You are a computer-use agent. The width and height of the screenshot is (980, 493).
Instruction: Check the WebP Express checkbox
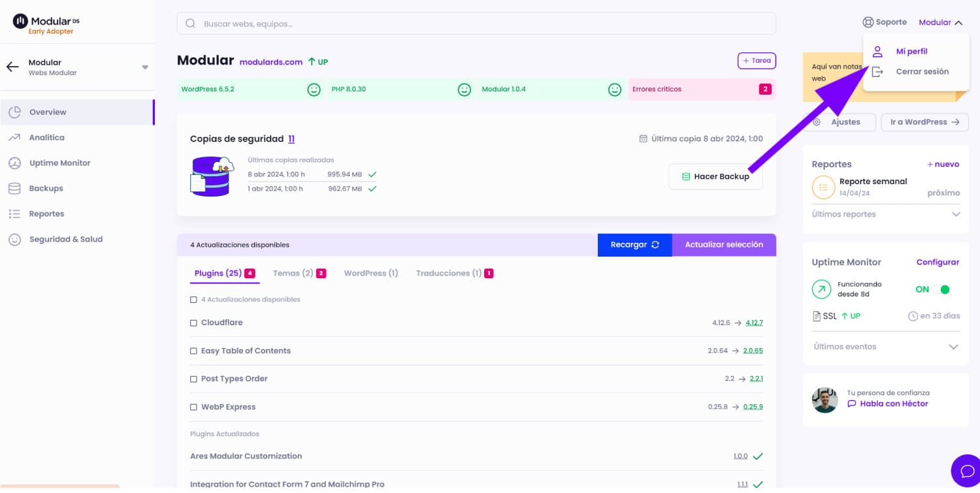(193, 407)
